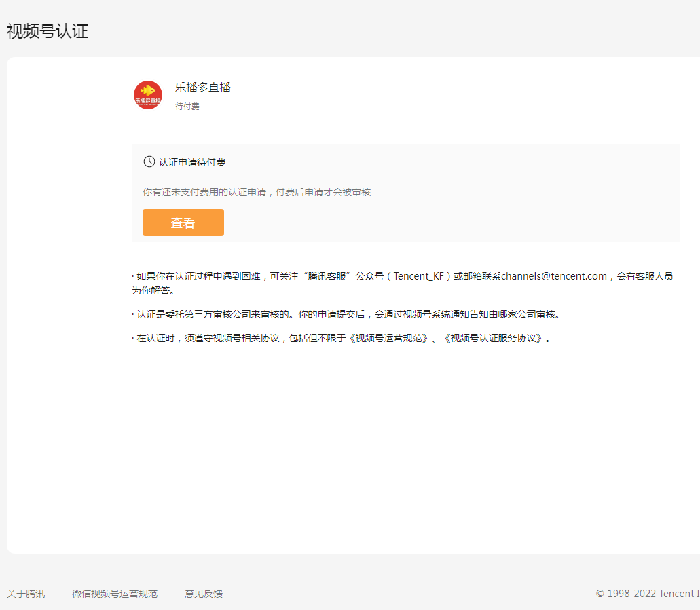
Task: Open the 微信视频号运营规范 footer link
Action: tap(115, 594)
